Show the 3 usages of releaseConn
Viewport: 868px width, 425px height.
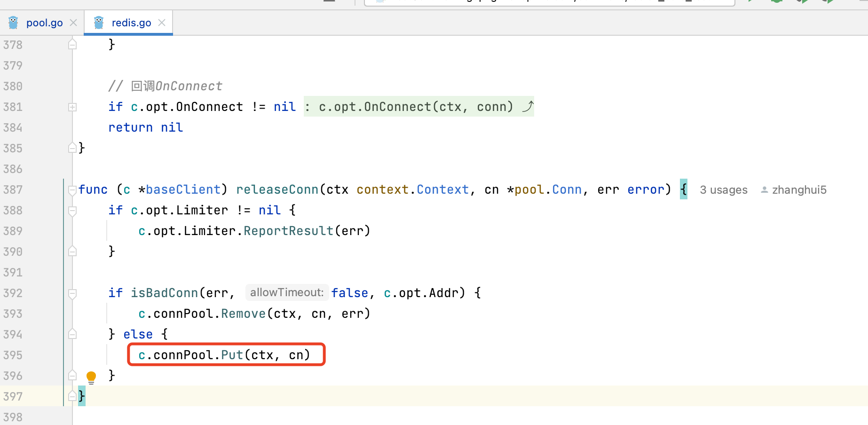723,190
